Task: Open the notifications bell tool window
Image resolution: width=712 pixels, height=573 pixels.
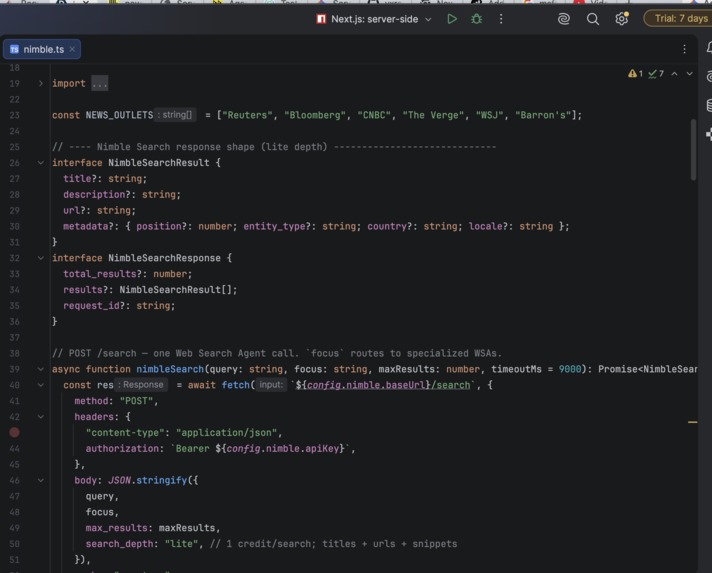Action: click(709, 47)
